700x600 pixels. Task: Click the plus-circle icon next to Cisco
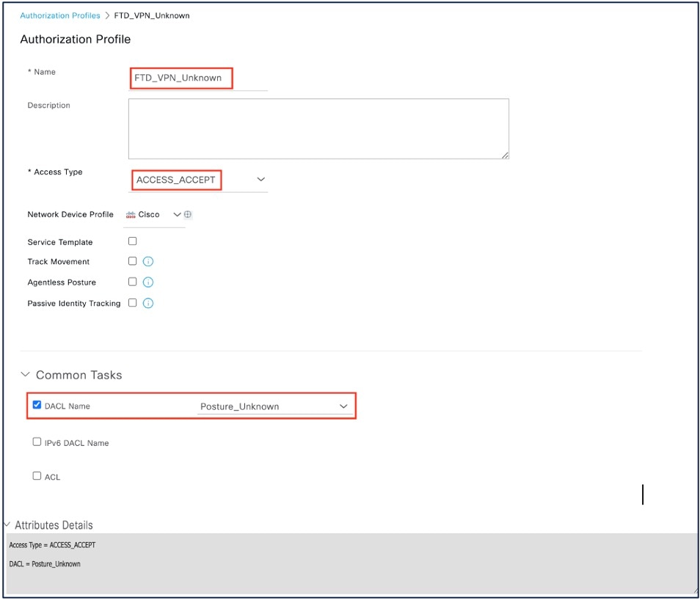point(188,214)
